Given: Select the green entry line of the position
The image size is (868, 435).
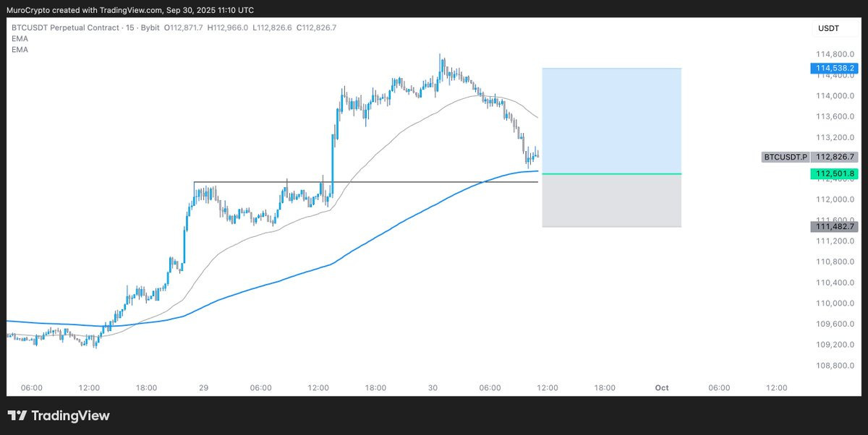Looking at the screenshot, I should [x=612, y=174].
